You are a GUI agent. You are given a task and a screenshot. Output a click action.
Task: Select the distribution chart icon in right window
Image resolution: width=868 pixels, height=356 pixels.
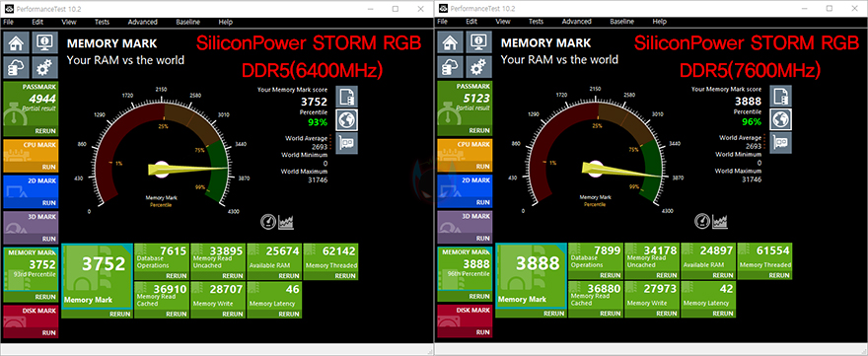pos(721,222)
